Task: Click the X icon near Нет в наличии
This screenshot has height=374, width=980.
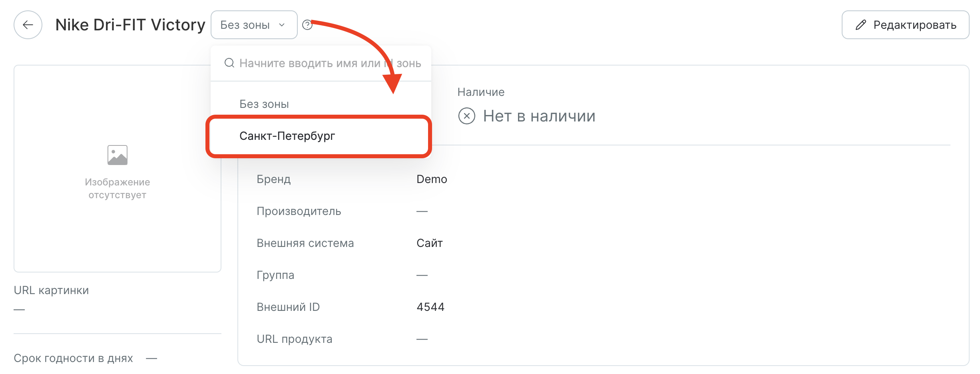Action: pyautogui.click(x=467, y=116)
